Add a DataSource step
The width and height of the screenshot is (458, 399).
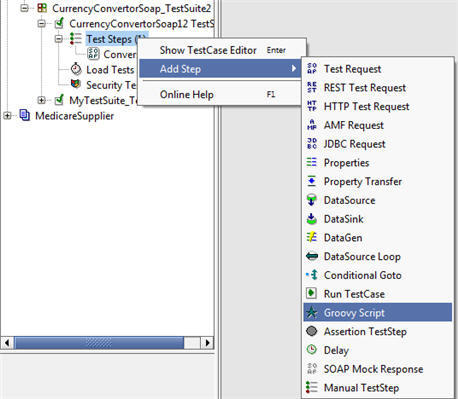coord(378,200)
